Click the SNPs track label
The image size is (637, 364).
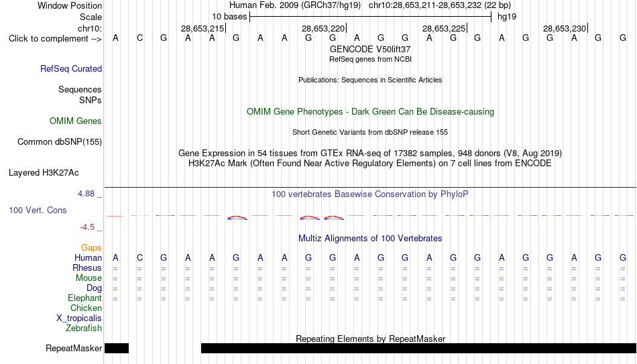(x=91, y=100)
